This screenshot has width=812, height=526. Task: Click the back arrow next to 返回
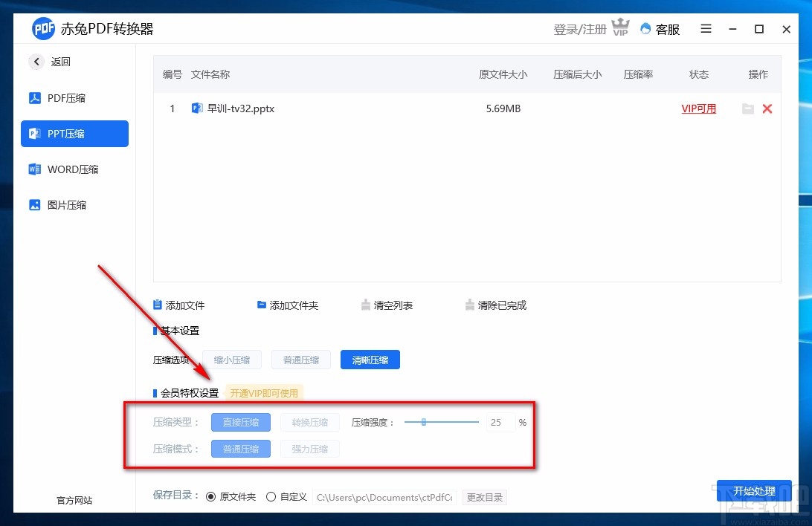click(36, 62)
